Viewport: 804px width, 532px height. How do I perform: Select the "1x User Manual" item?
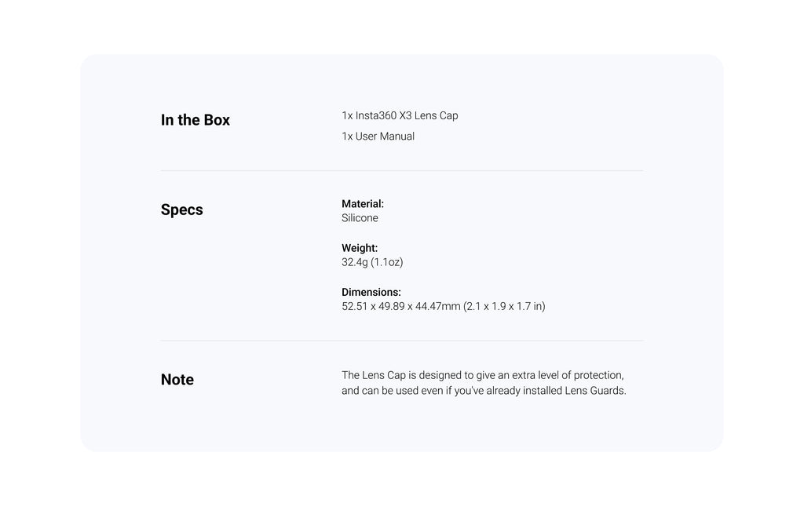[378, 137]
